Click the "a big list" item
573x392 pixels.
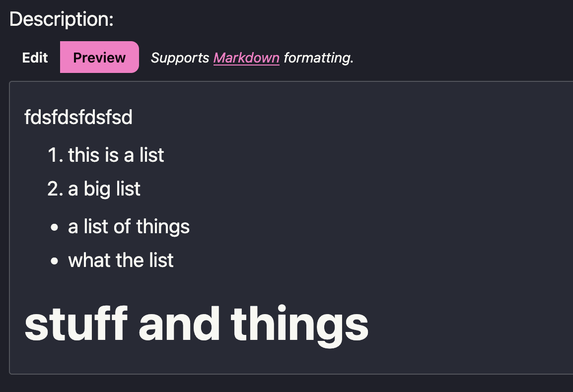click(x=104, y=189)
